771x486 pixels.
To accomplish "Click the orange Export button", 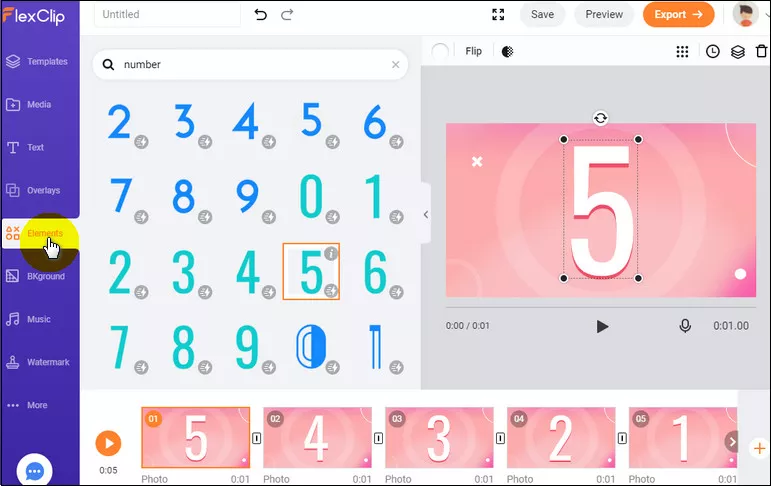I will (x=678, y=14).
